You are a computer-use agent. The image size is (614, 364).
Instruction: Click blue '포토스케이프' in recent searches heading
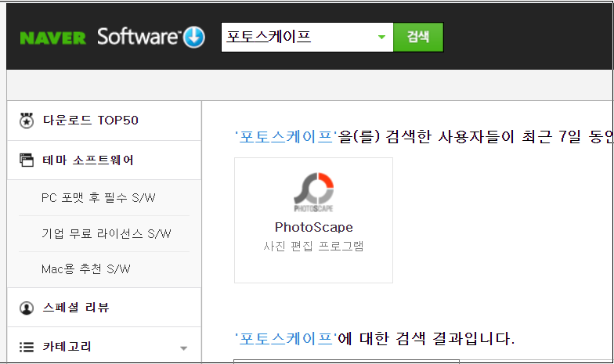click(x=286, y=136)
